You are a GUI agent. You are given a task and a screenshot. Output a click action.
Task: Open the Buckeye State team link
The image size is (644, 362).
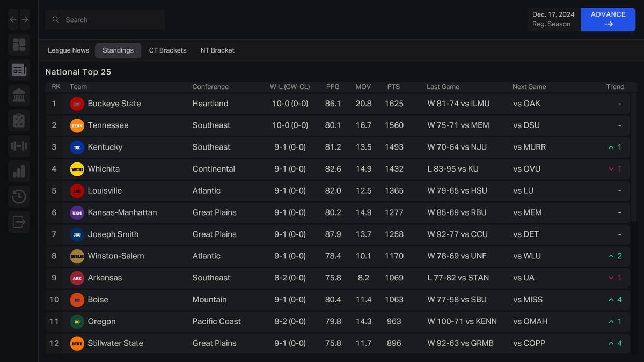[x=114, y=104]
